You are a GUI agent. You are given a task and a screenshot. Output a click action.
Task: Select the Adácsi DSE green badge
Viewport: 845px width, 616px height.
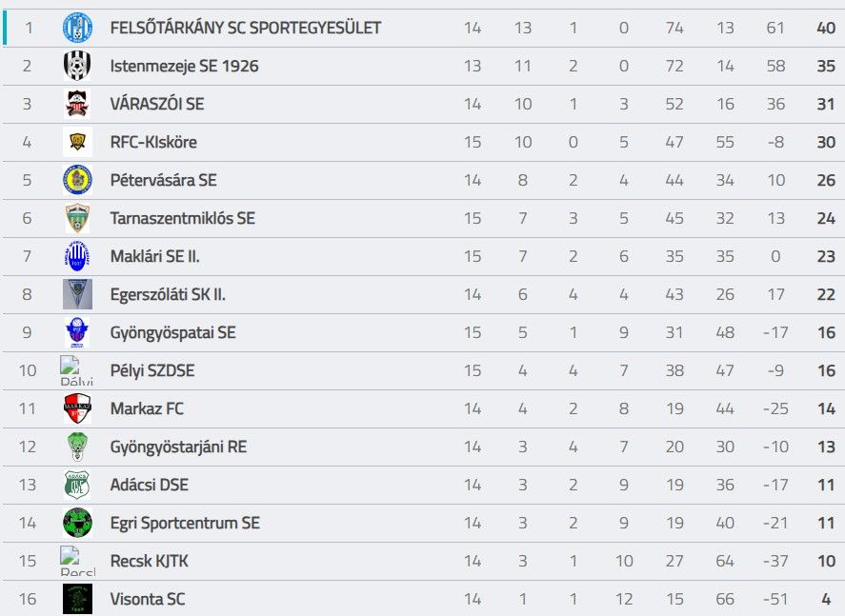click(x=77, y=485)
